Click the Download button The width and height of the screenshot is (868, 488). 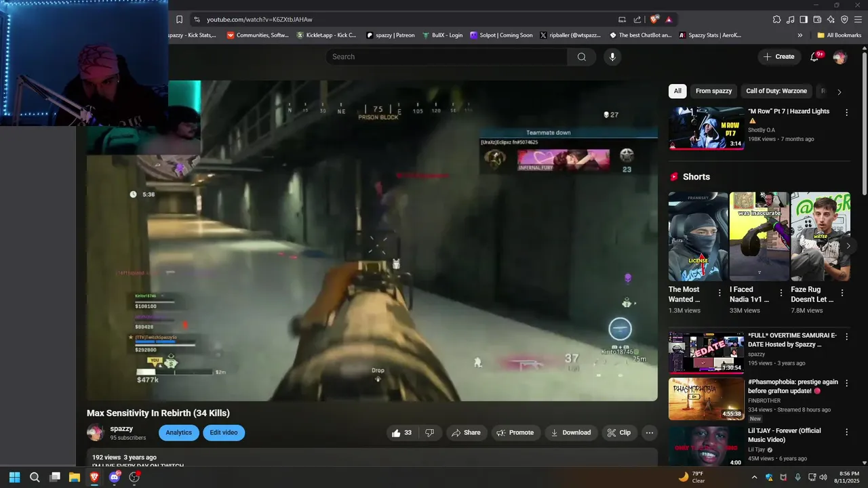tap(571, 432)
